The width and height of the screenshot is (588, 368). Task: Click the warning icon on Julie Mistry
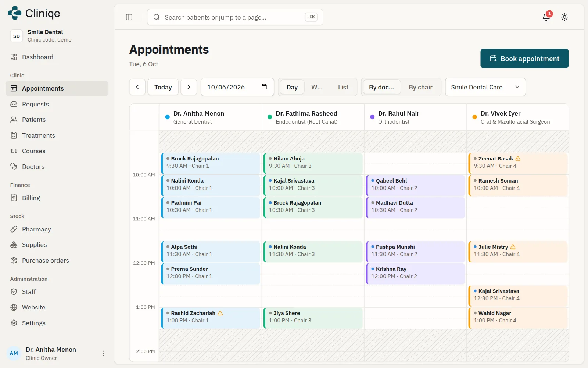point(513,247)
